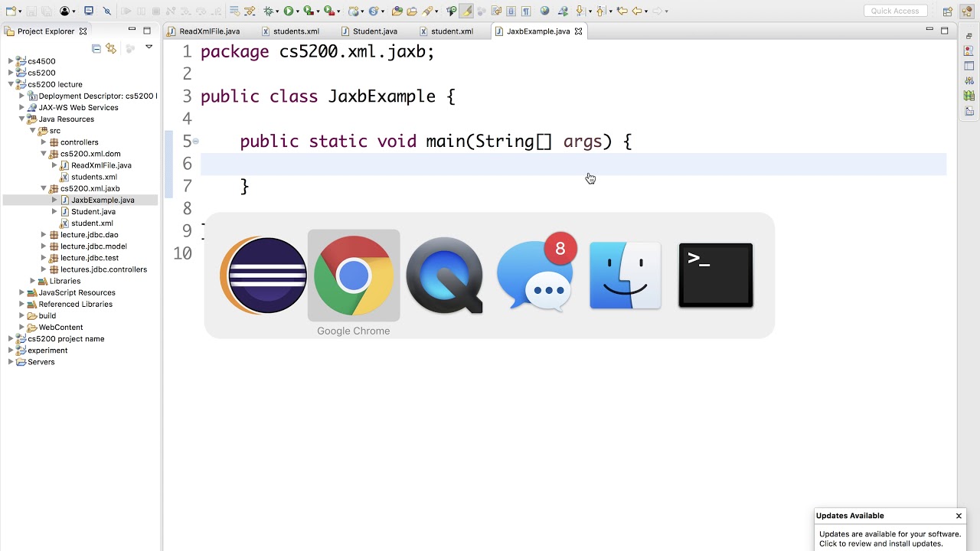Select QuickTime Player in the app switcher
980x551 pixels.
click(x=444, y=275)
